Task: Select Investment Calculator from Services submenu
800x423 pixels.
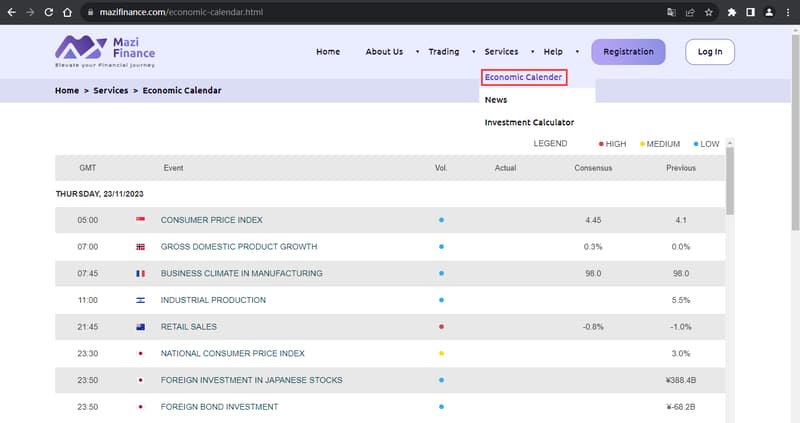Action: click(x=529, y=122)
